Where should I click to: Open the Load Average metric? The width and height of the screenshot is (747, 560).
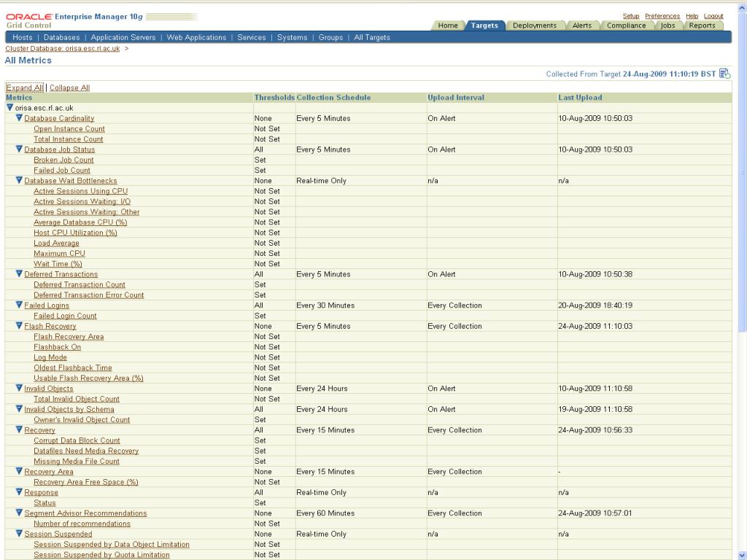[56, 243]
